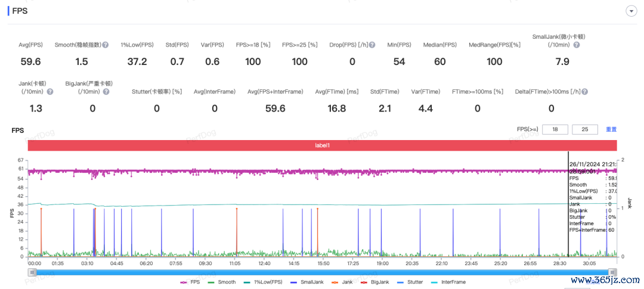
Task: Click the help icon next to Jank(卡顿)
Action: [x=50, y=92]
